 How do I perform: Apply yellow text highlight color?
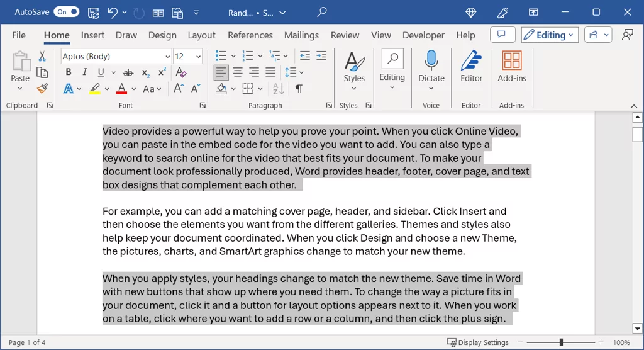click(x=95, y=89)
